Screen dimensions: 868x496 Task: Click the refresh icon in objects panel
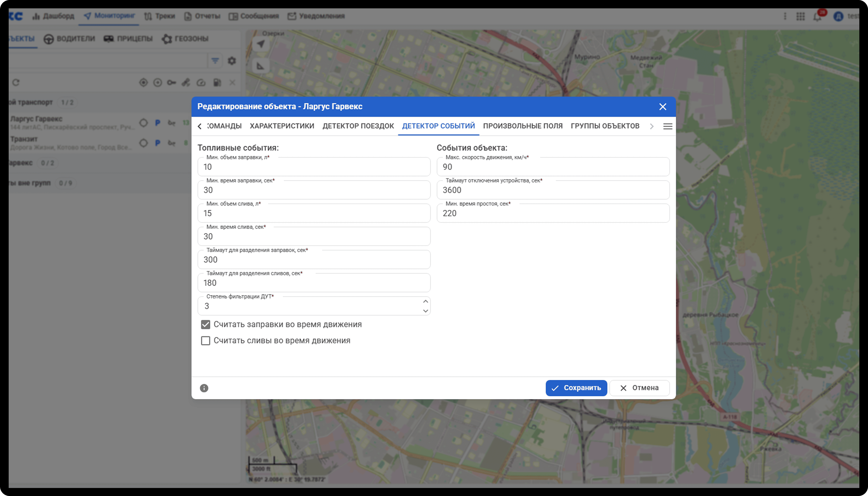pos(16,83)
